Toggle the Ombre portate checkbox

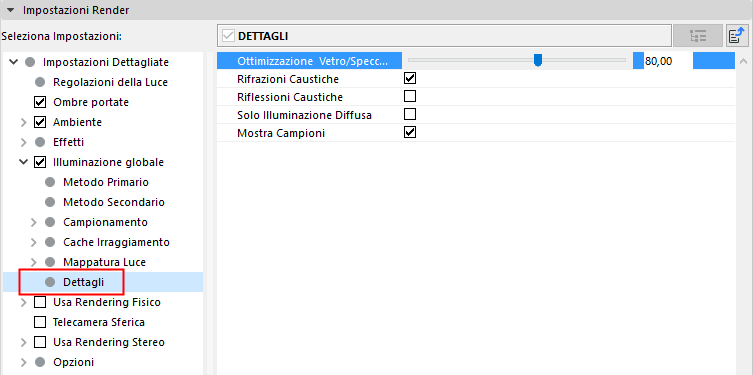40,102
